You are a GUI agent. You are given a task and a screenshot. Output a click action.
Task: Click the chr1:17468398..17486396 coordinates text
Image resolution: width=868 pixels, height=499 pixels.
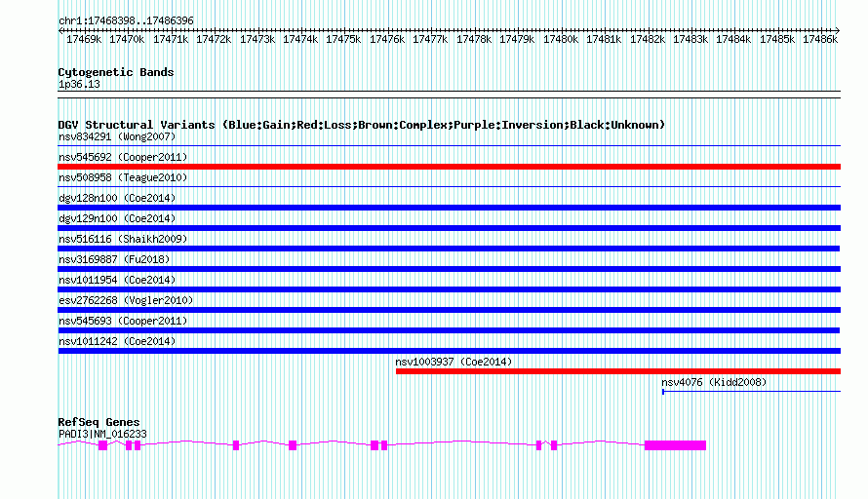tap(126, 20)
